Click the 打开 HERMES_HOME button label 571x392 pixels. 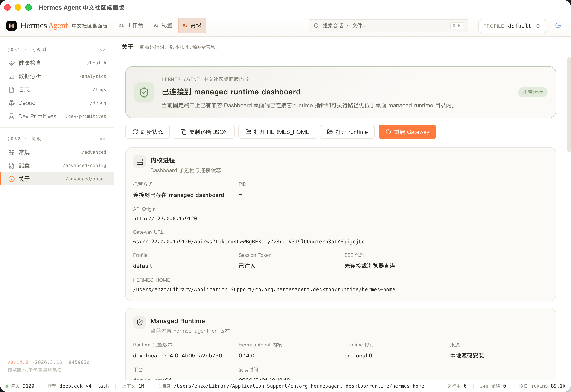(282, 132)
